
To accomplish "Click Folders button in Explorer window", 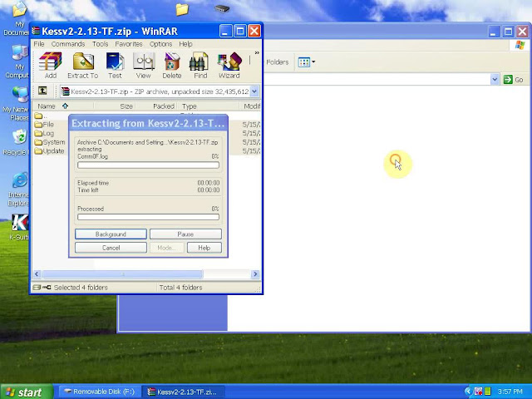I will pyautogui.click(x=277, y=62).
